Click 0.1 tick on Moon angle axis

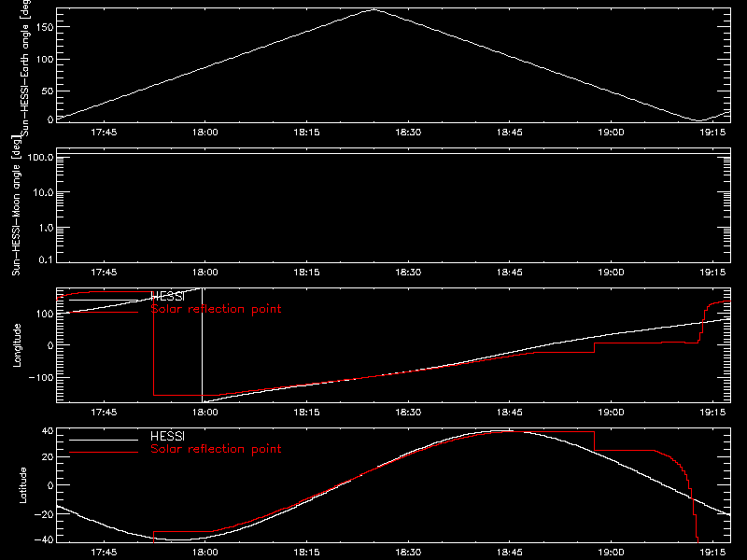click(46, 259)
